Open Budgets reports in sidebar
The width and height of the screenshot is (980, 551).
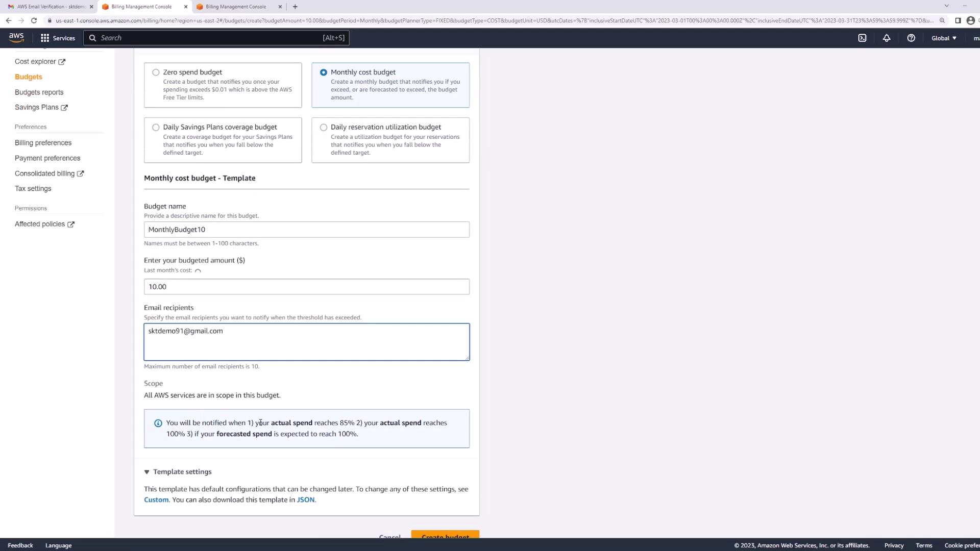coord(39,92)
